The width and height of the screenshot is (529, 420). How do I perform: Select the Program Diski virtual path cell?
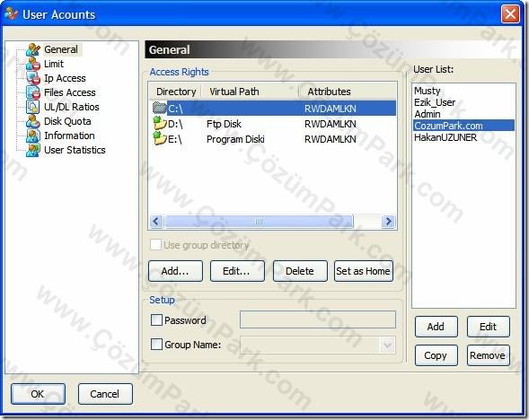point(235,139)
